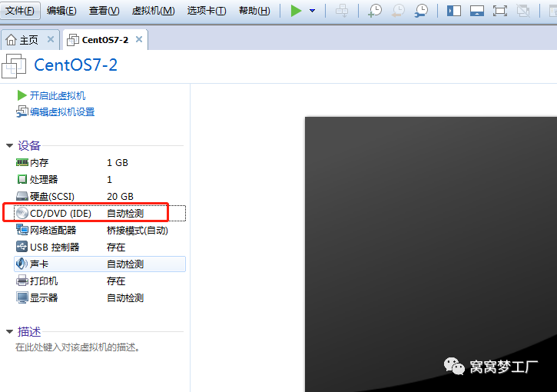The height and width of the screenshot is (392, 557).
Task: Click the processor chip icon
Action: (x=22, y=179)
